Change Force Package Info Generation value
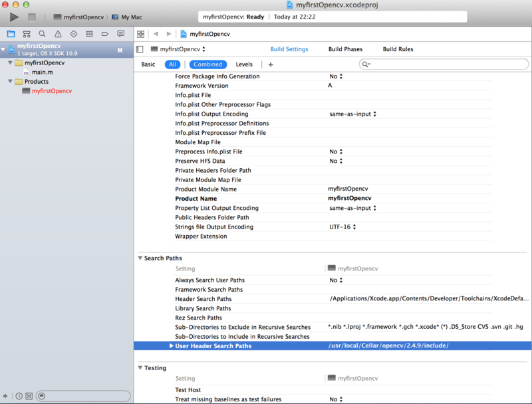Viewport: 532px width, 404px height. pos(336,76)
